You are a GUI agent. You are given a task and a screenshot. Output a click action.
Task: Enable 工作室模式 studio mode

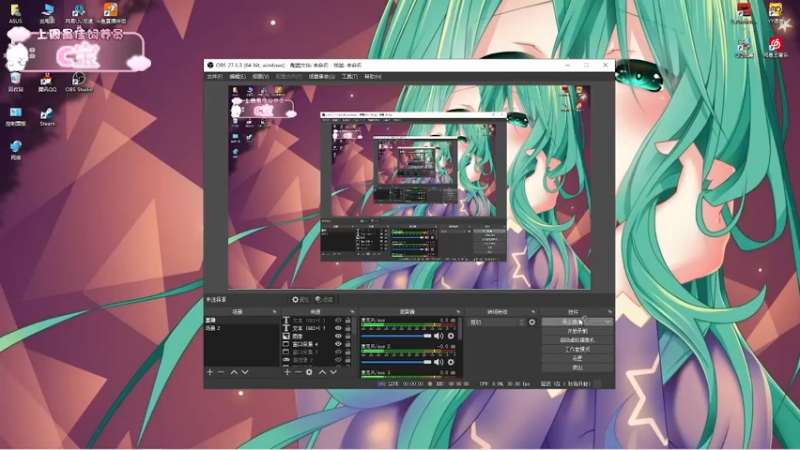coord(577,349)
